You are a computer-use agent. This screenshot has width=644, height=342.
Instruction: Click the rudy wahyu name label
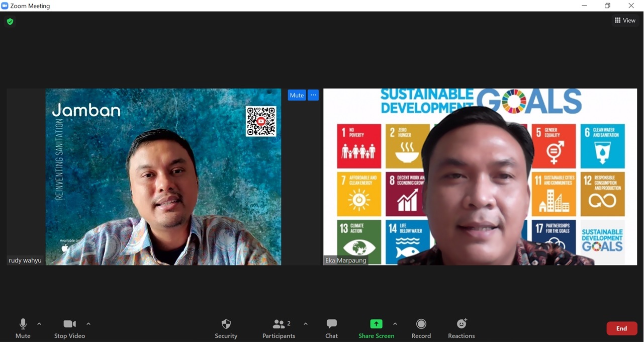[25, 261]
